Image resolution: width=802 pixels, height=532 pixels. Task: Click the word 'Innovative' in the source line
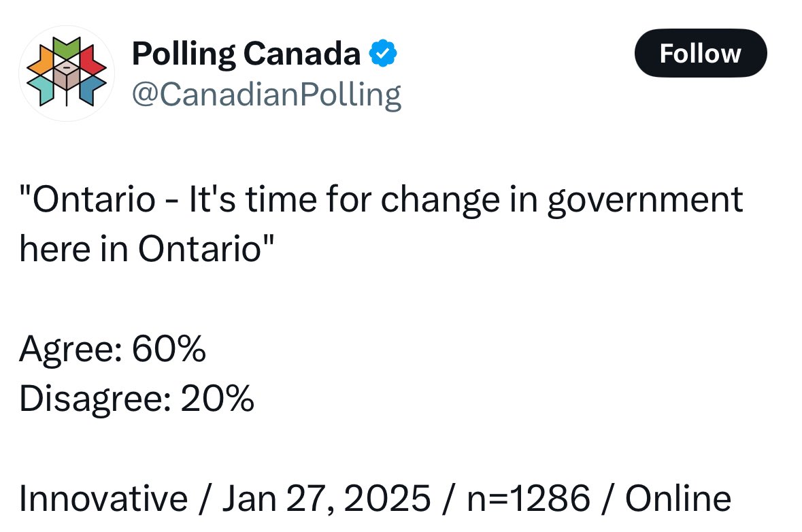(x=104, y=498)
